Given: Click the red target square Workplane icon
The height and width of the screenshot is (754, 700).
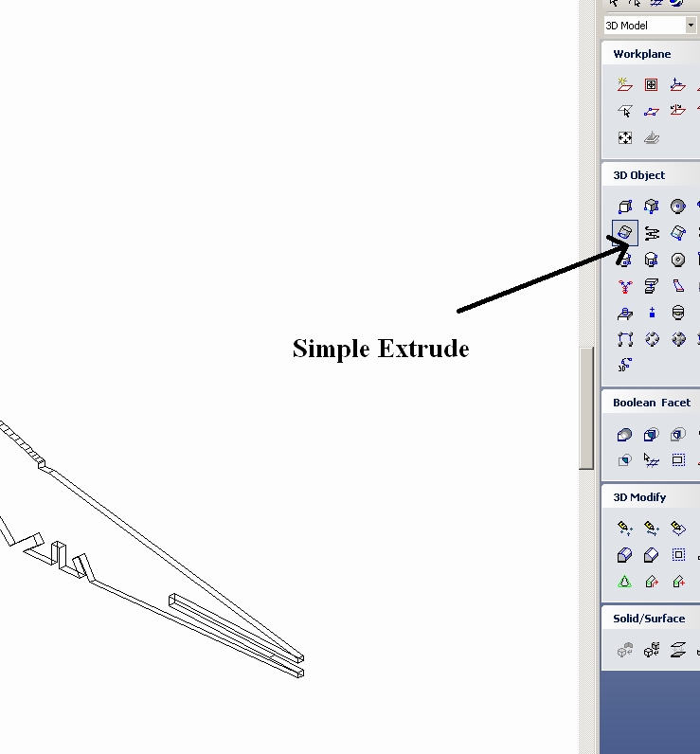Looking at the screenshot, I should click(652, 85).
